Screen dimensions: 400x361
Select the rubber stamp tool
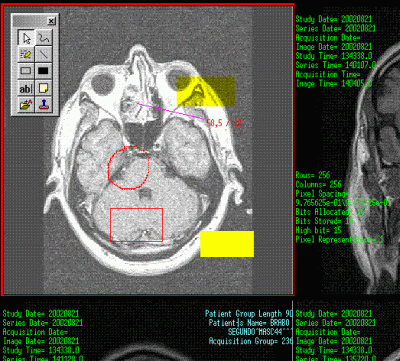click(43, 105)
